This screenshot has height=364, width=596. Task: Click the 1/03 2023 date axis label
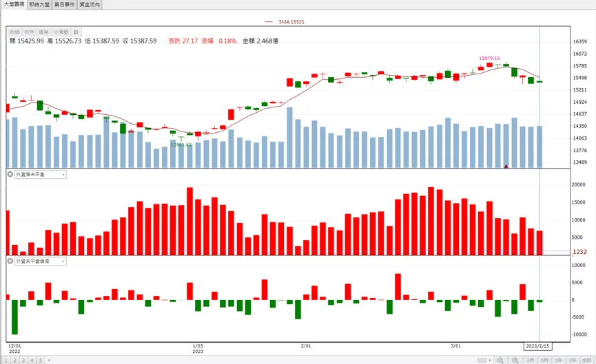coord(198,349)
